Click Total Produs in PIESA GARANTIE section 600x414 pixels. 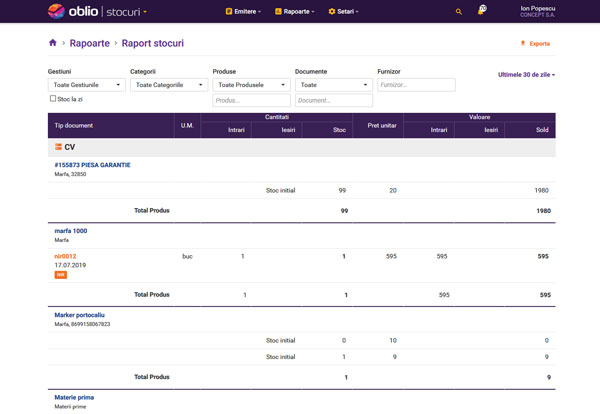tap(152, 210)
